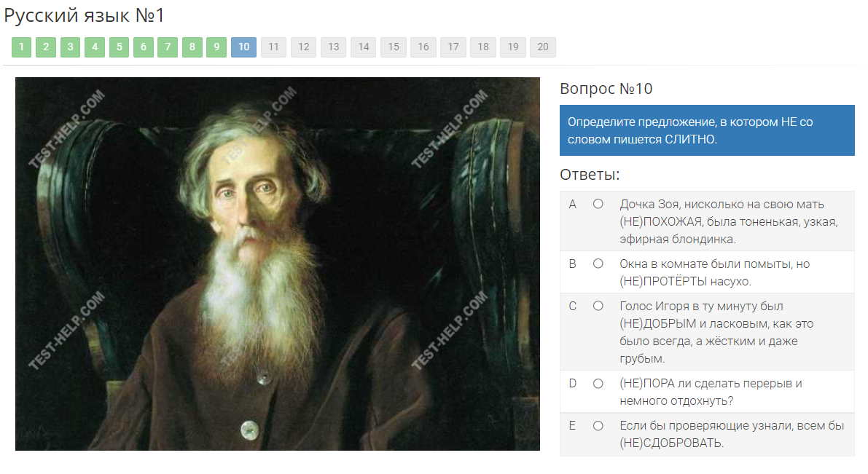Select radio button for answer A
This screenshot has width=868, height=474.
pyautogui.click(x=598, y=204)
